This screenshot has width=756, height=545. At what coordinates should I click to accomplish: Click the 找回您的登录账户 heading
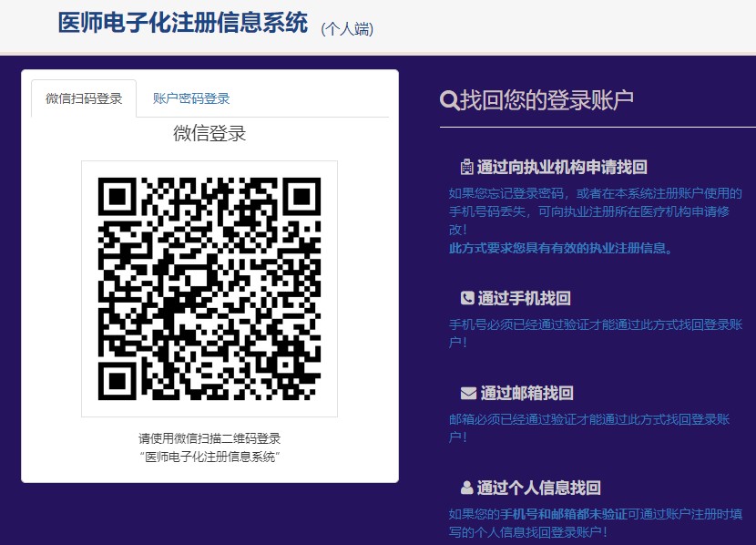(x=547, y=100)
